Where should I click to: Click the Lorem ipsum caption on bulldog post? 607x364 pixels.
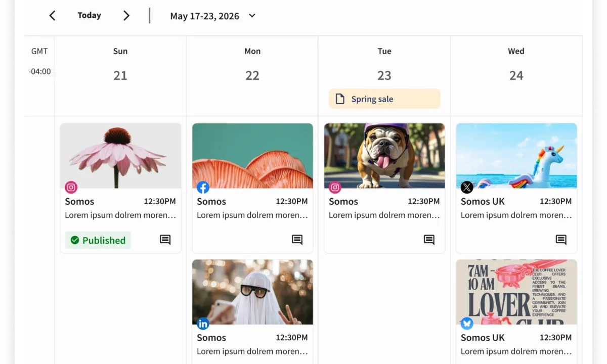[384, 215]
